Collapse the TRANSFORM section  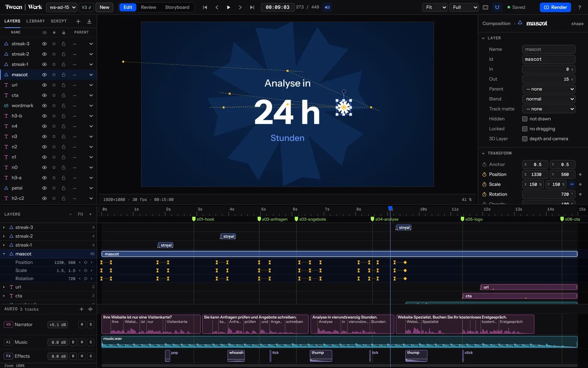point(483,153)
